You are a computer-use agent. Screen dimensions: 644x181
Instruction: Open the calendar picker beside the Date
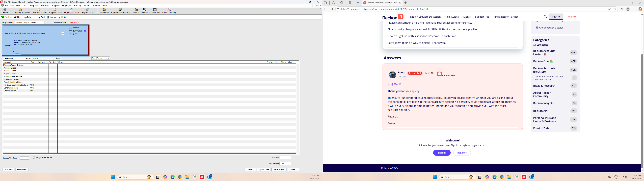(85, 31)
